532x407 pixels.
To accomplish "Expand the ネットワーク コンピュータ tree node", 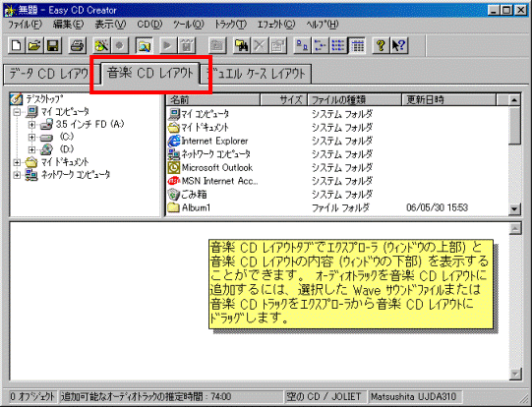I will coord(17,175).
